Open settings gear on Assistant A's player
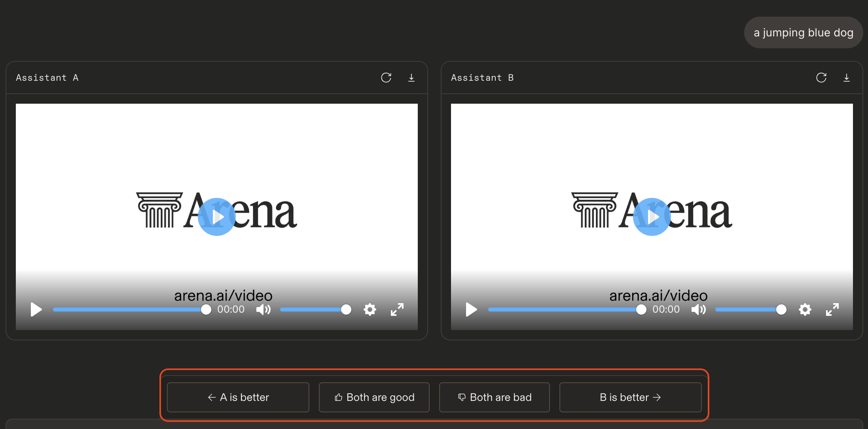 (370, 309)
